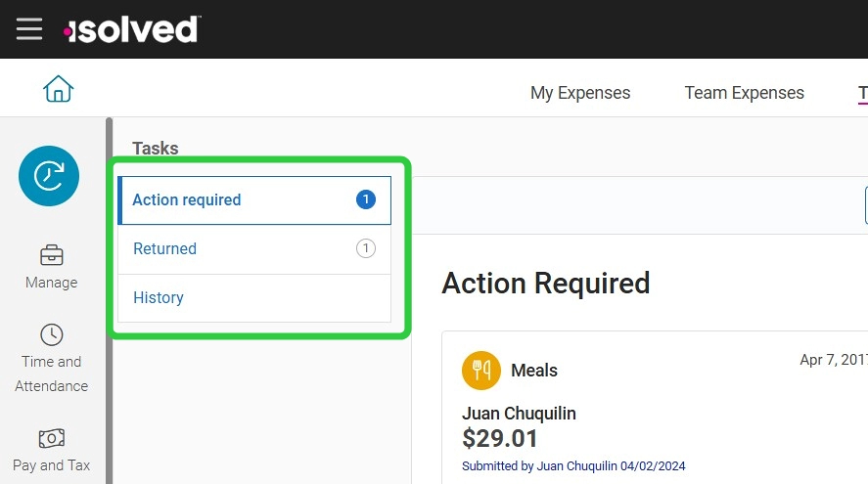Click the blue Action required count badge
Screen dimensions: 868x484
(365, 199)
